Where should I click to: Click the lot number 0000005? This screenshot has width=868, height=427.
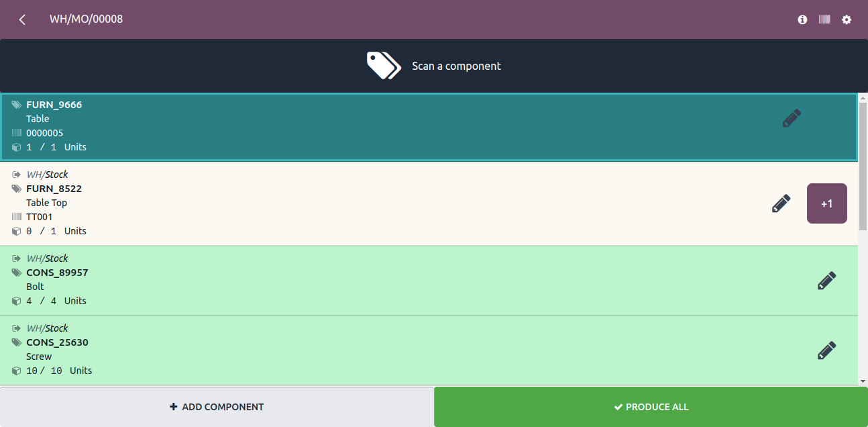point(44,133)
